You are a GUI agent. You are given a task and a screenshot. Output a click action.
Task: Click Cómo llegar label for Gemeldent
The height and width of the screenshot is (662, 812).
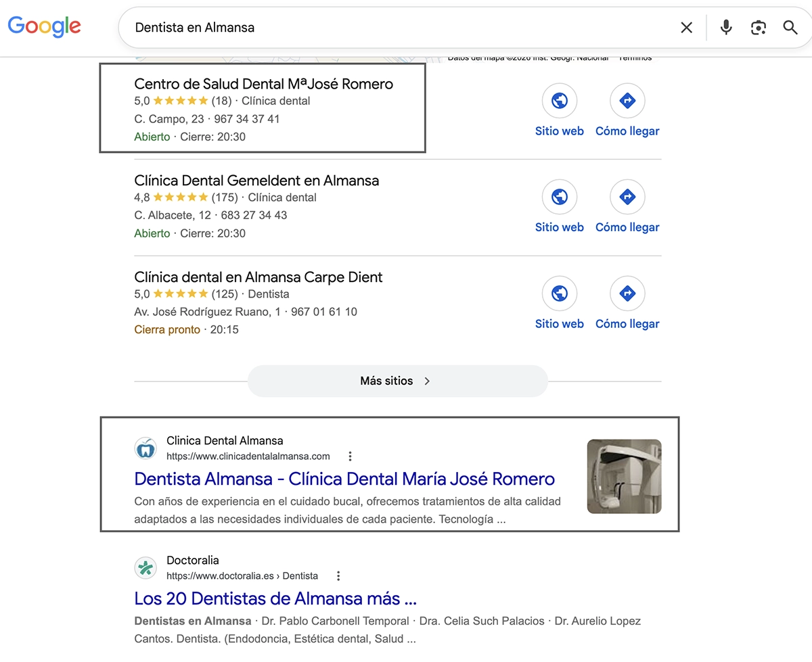click(x=627, y=227)
